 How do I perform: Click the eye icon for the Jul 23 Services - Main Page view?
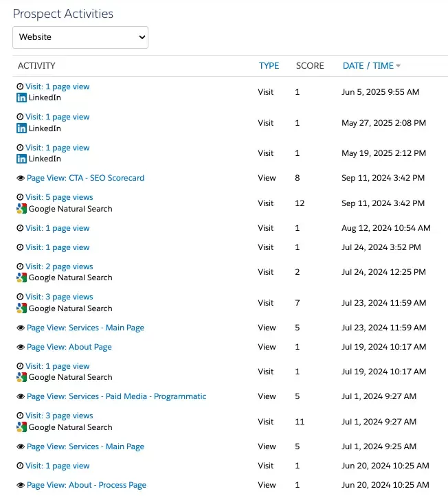click(21, 328)
